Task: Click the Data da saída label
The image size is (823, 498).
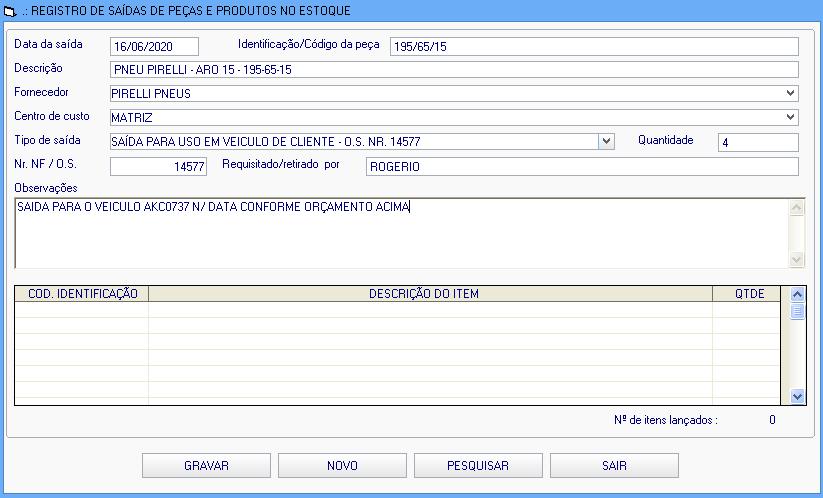Action: point(48,44)
